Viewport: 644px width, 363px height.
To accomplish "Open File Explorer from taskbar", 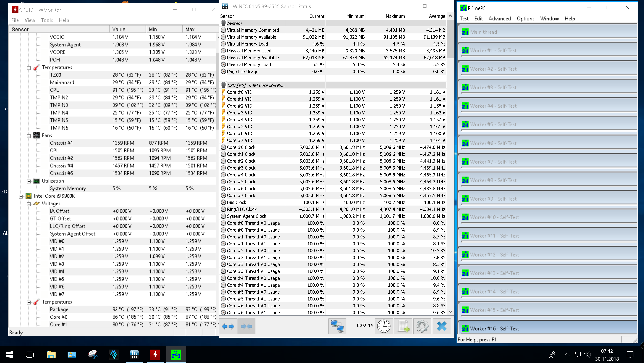I will click(x=51, y=354).
